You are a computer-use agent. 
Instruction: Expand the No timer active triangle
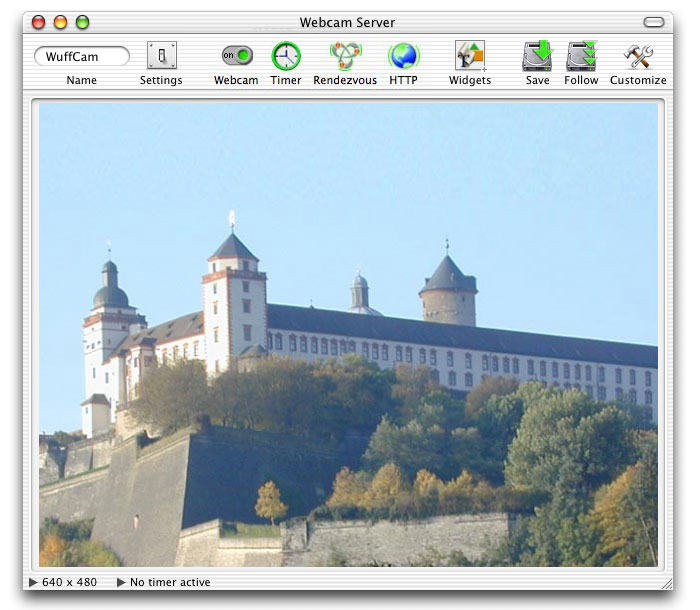tap(121, 582)
